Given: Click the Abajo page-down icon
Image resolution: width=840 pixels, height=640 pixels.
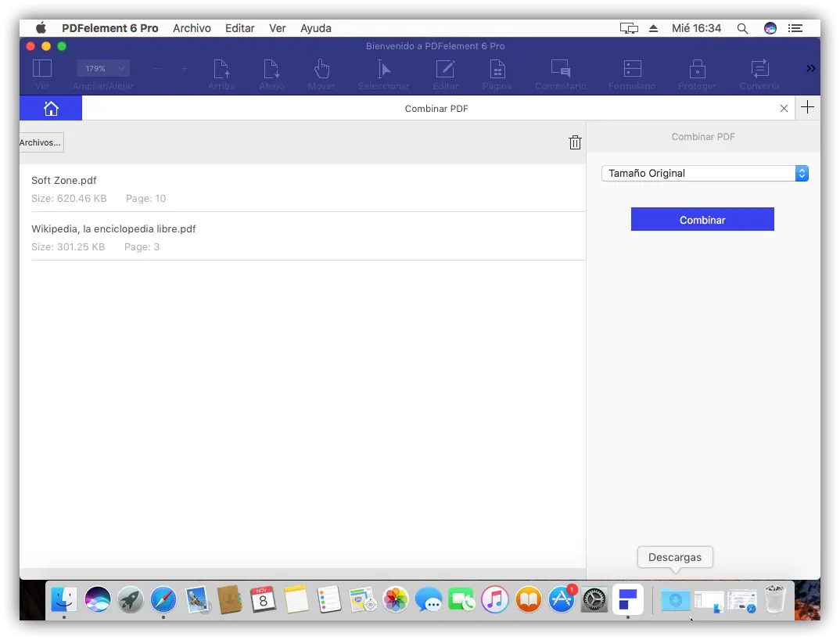Looking at the screenshot, I should tap(271, 69).
